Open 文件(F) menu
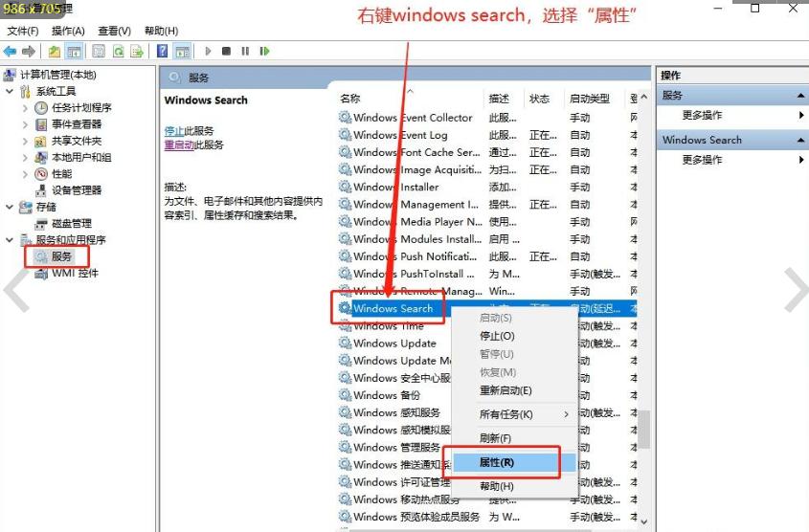 (x=23, y=31)
